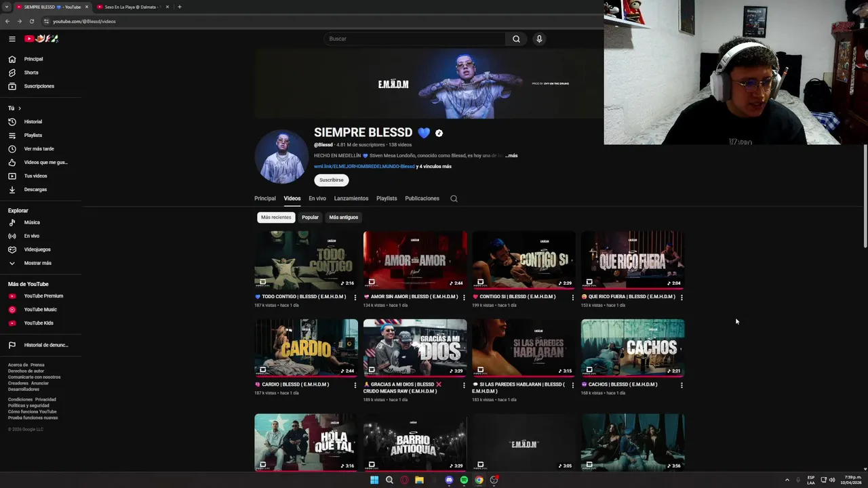Image resolution: width=868 pixels, height=488 pixels.
Task: Switch to Publicaciones channel tab
Action: pos(422,199)
